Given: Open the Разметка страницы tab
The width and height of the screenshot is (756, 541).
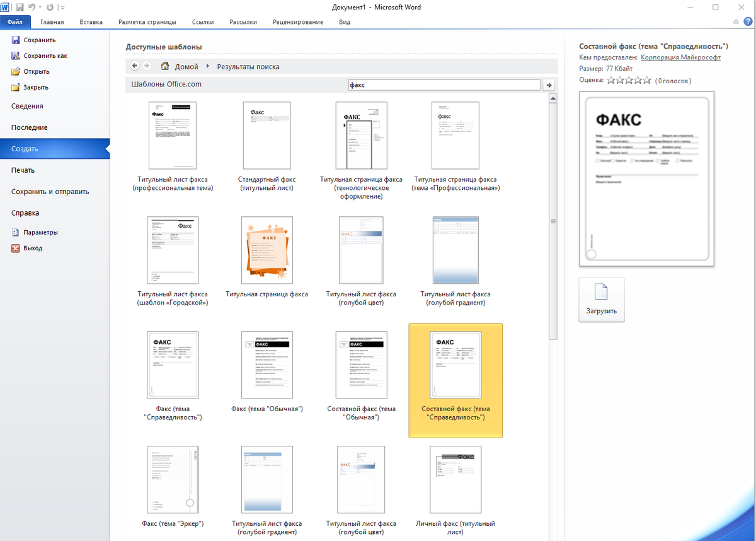Looking at the screenshot, I should pos(147,22).
